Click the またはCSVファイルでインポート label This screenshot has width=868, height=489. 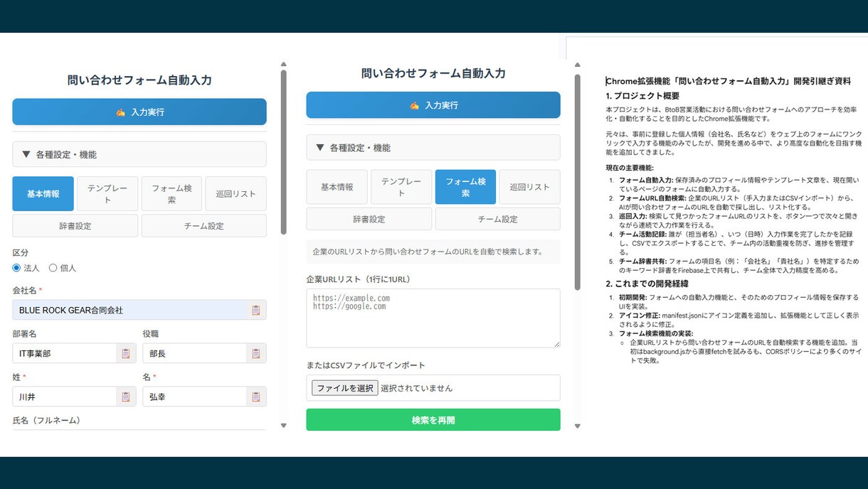(x=366, y=365)
